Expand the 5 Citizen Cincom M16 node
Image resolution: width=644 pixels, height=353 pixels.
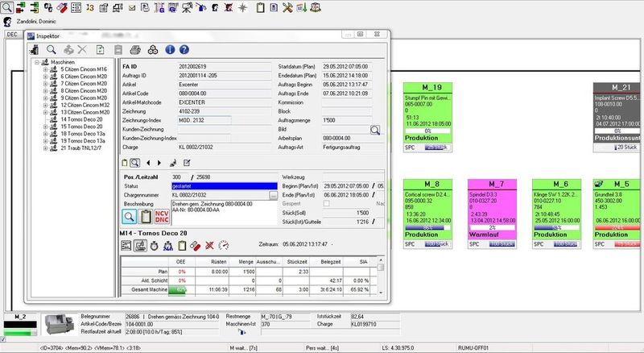point(45,70)
